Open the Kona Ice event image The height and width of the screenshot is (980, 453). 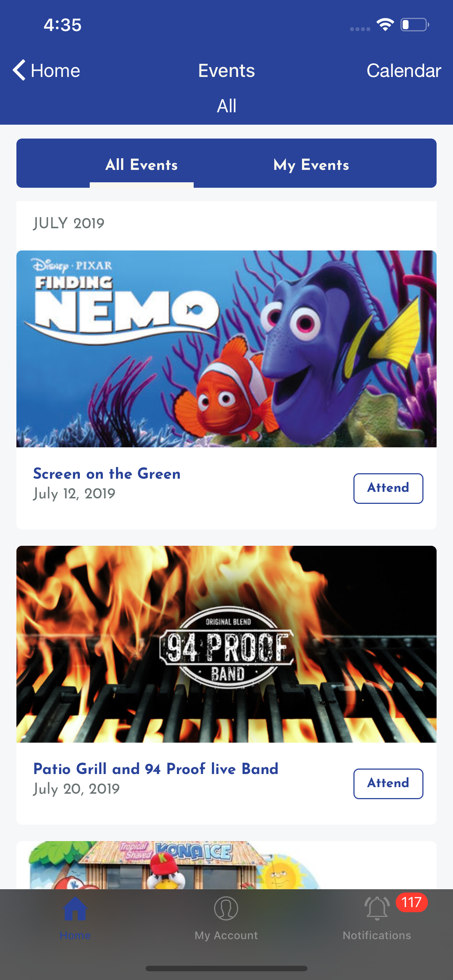(226, 865)
